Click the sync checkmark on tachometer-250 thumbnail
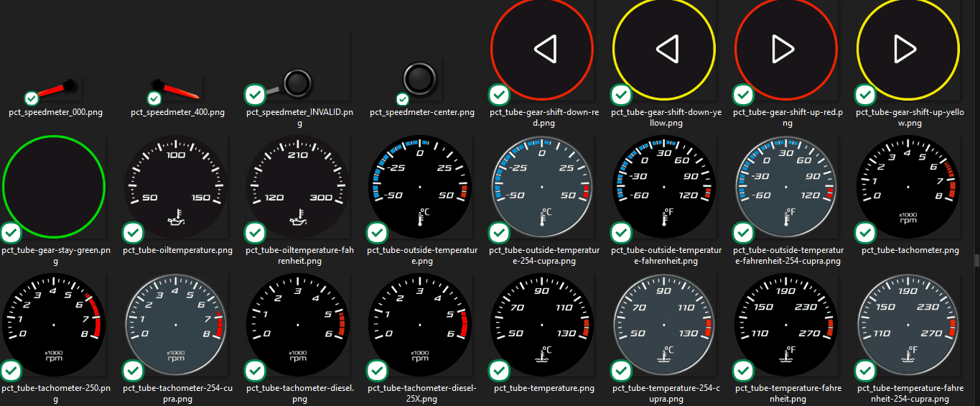 (x=11, y=371)
